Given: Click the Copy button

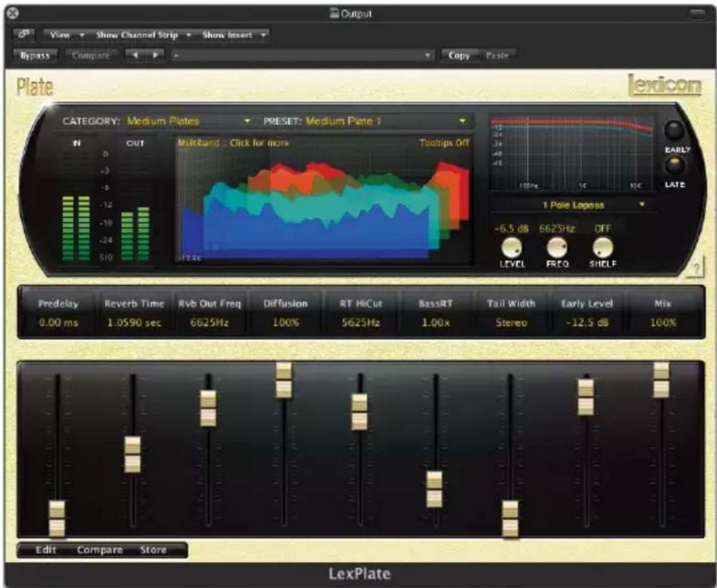Looking at the screenshot, I should tap(459, 56).
